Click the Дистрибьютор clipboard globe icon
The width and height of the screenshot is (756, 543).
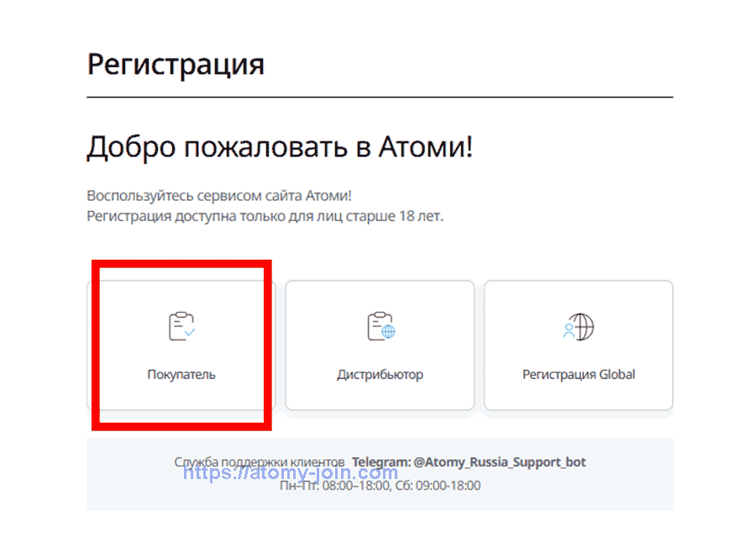380,325
